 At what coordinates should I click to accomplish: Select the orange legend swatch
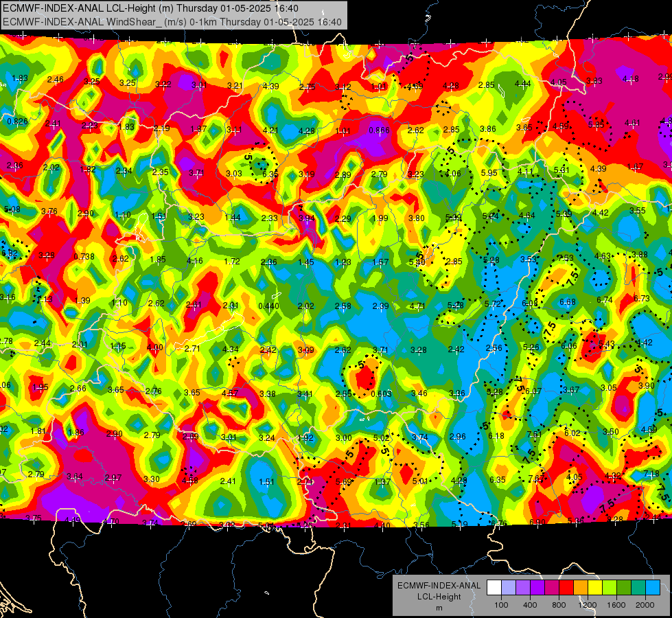click(x=581, y=587)
